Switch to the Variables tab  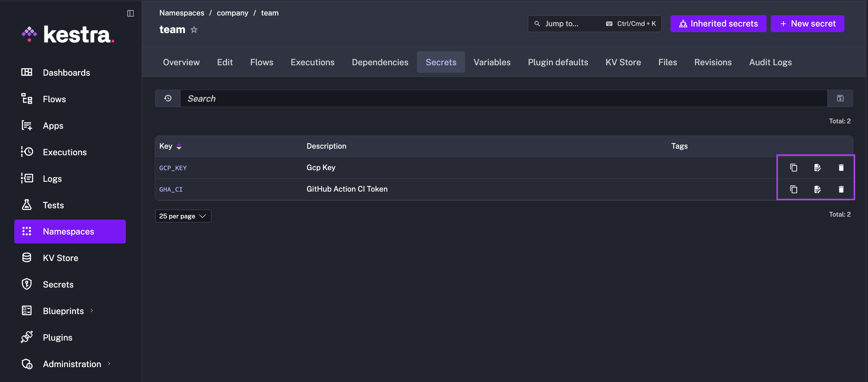tap(492, 62)
